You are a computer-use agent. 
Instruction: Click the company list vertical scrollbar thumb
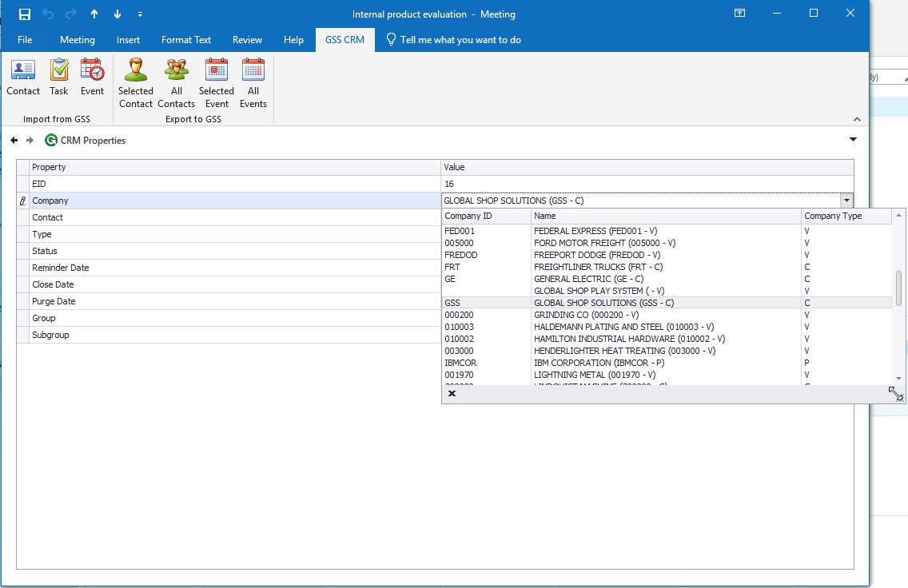(898, 288)
